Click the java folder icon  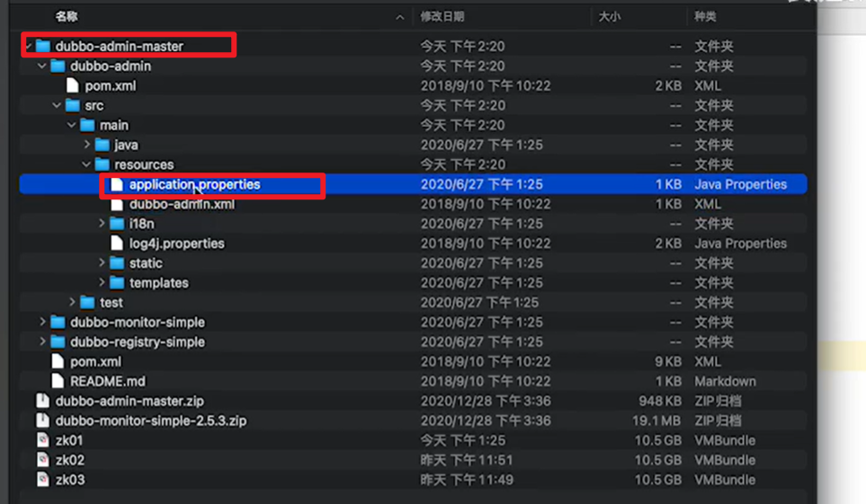[103, 146]
